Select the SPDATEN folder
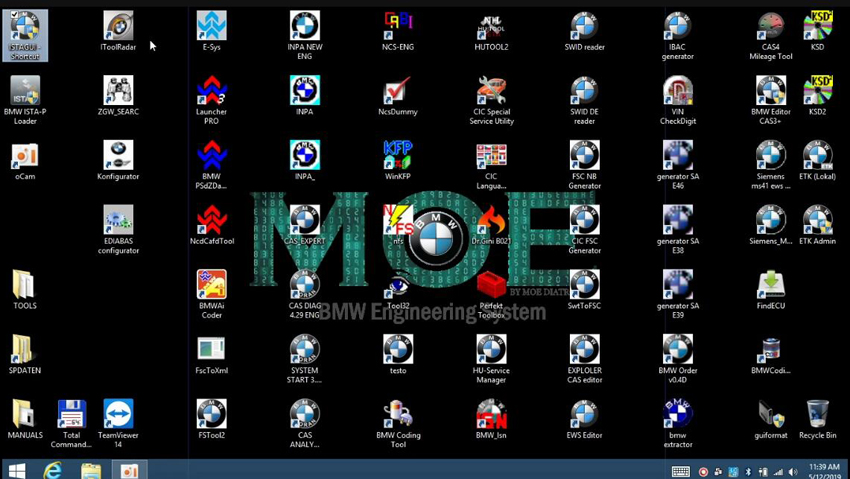This screenshot has height=479, width=850. coord(25,354)
